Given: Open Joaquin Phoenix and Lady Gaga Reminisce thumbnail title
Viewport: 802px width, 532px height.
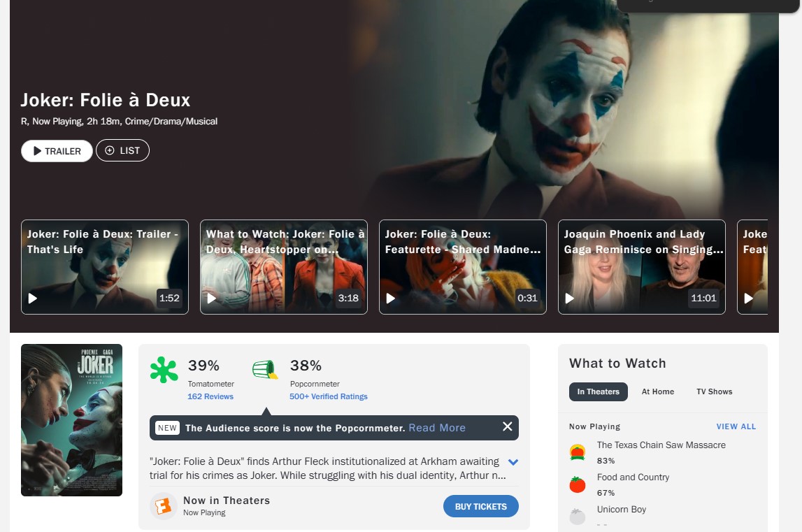Looking at the screenshot, I should (643, 241).
